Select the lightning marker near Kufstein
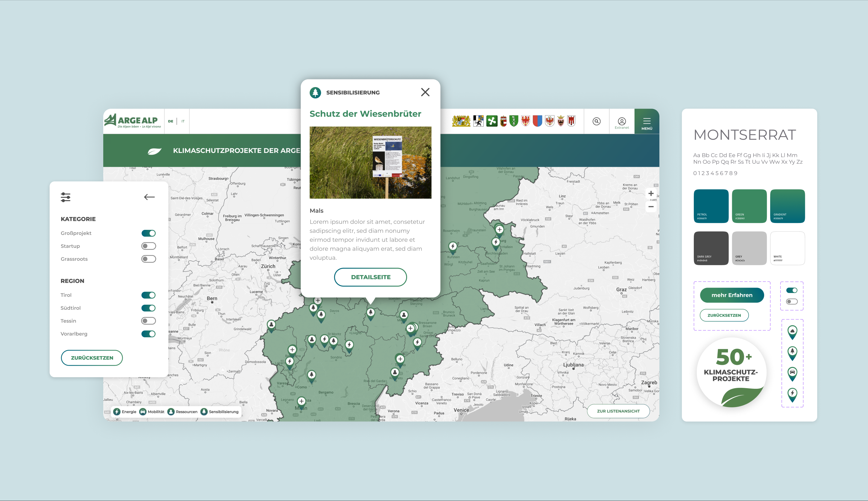 pyautogui.click(x=453, y=247)
